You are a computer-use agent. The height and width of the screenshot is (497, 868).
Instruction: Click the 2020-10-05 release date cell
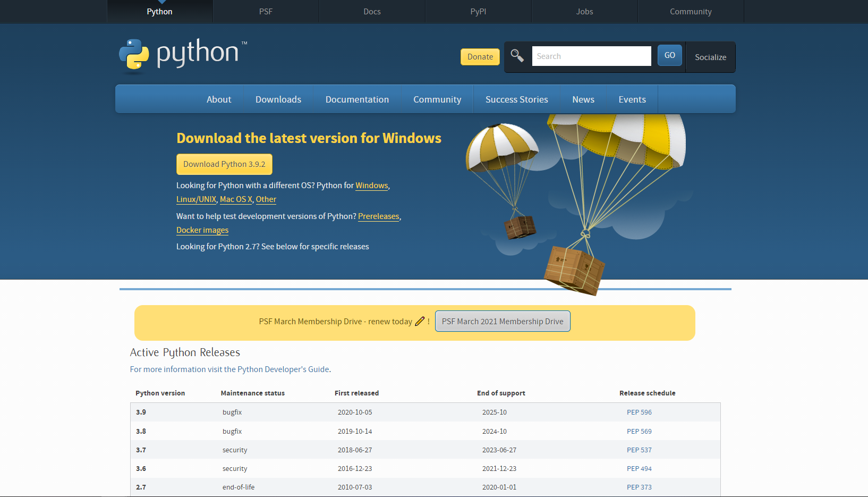(x=355, y=412)
